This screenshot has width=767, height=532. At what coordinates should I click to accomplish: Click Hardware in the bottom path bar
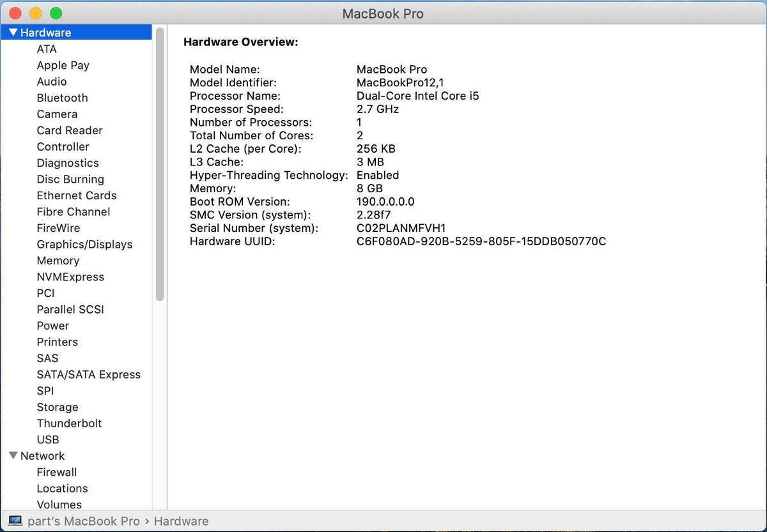181,521
